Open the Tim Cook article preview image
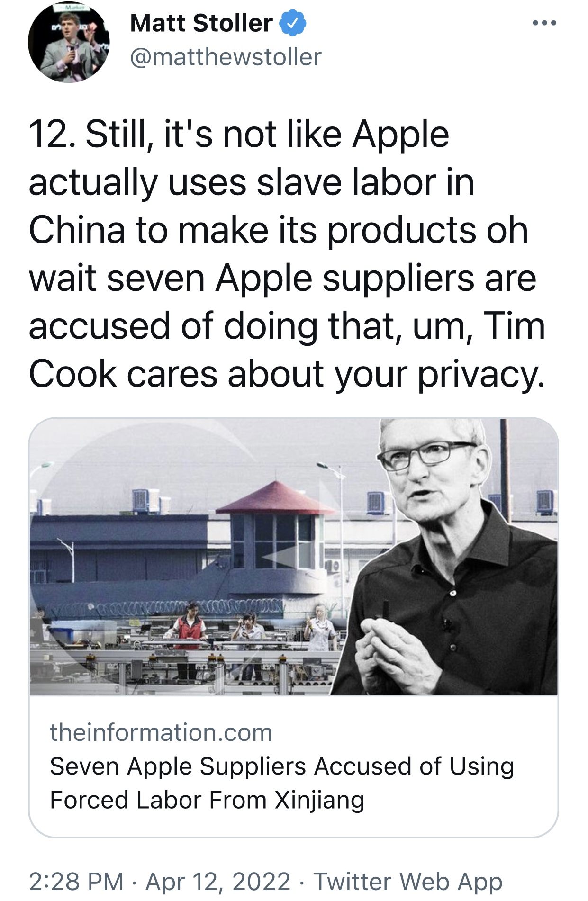 pyautogui.click(x=293, y=557)
